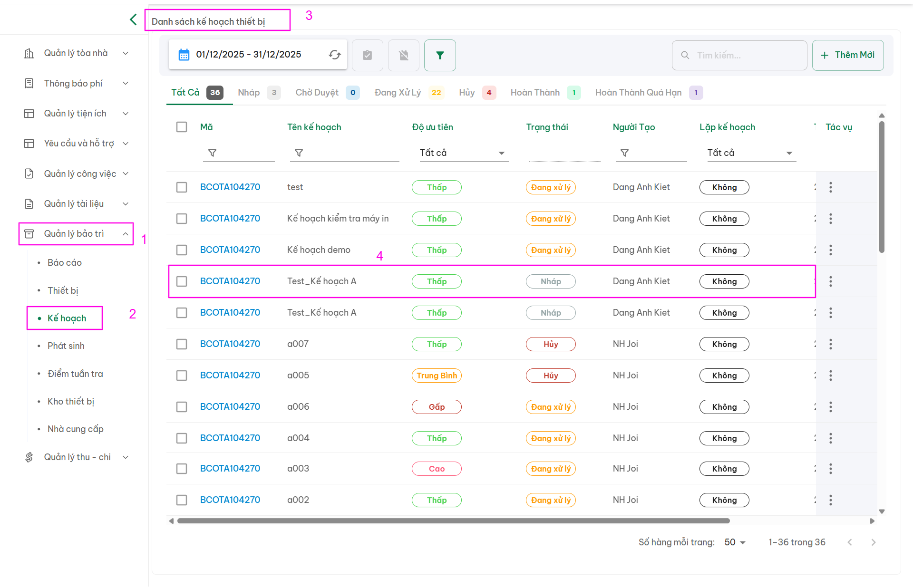Click the refresh icon in date range
913x588 pixels.
pos(335,55)
